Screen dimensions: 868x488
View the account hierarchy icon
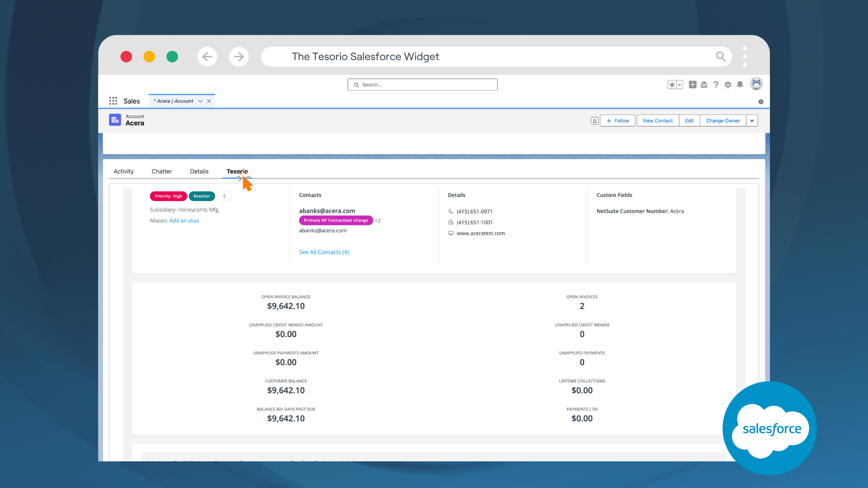pos(594,121)
